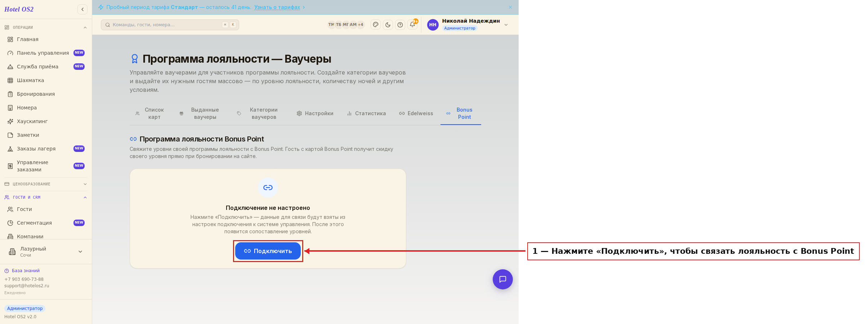Toggle dark mode moon icon

[x=388, y=25]
